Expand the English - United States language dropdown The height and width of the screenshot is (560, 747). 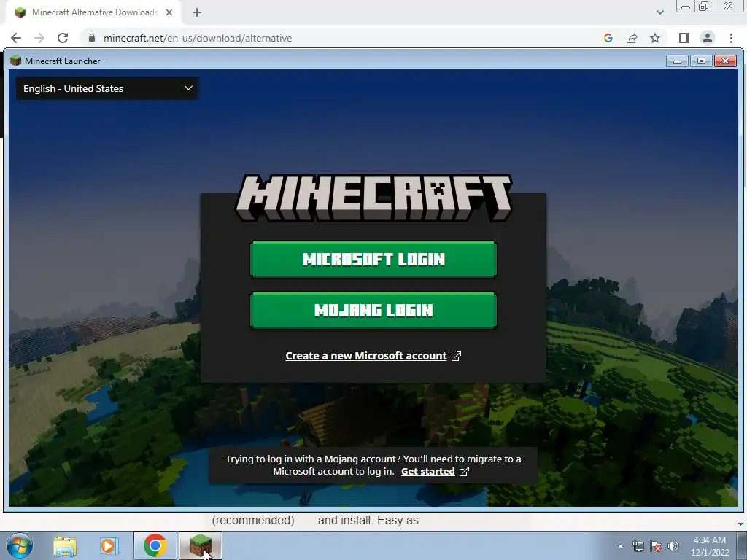[107, 88]
